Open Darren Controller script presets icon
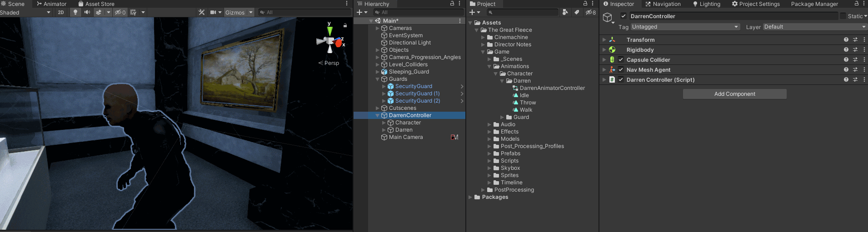 point(855,80)
